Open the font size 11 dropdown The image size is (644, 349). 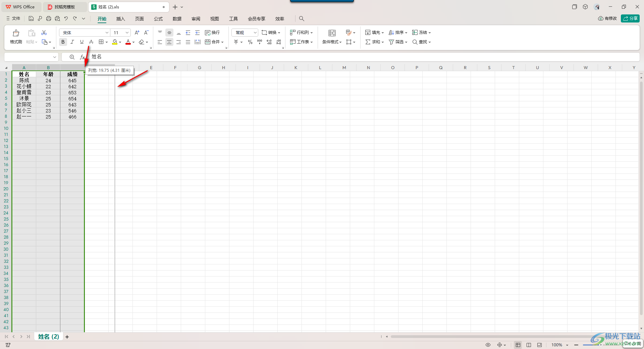point(127,33)
